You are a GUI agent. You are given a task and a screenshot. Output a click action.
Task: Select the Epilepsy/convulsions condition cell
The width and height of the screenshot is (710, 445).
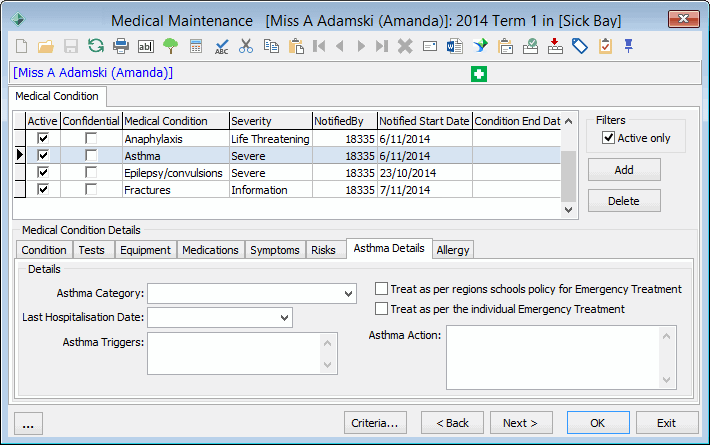click(x=176, y=173)
